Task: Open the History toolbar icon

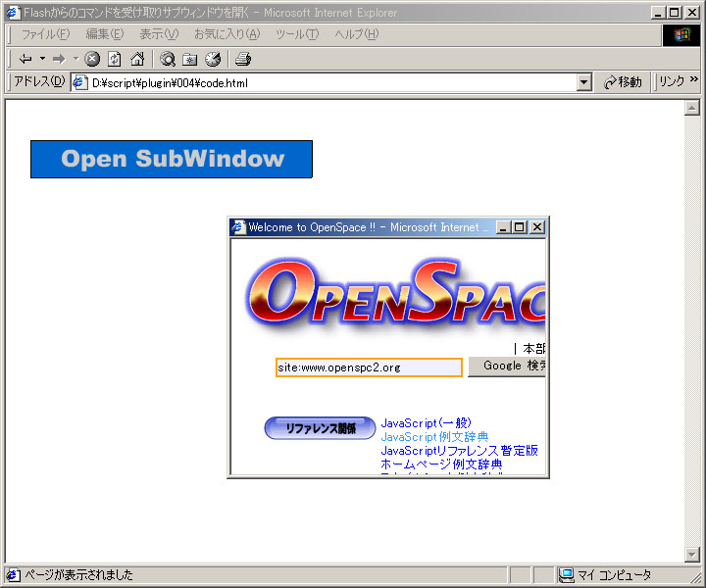Action: 213,59
